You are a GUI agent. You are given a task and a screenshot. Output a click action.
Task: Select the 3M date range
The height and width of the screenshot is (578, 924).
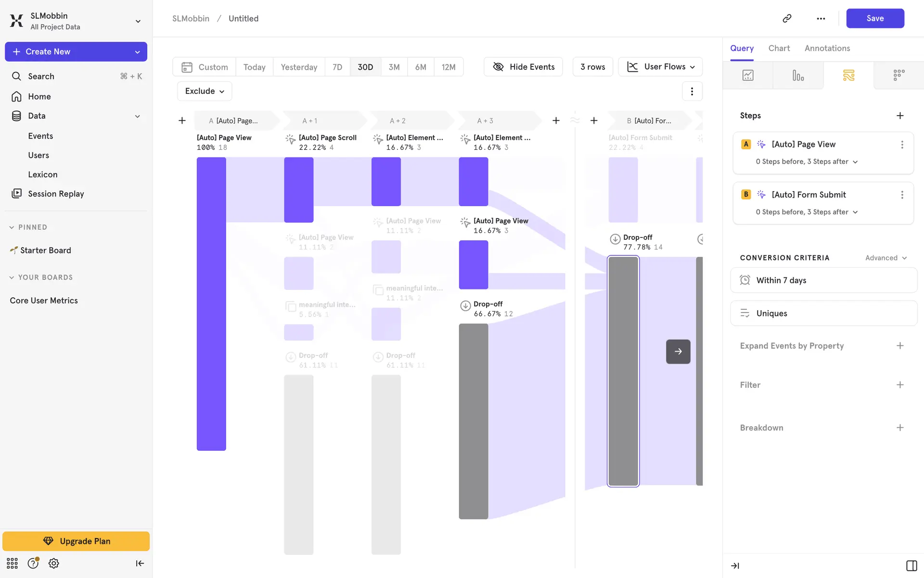click(x=394, y=67)
